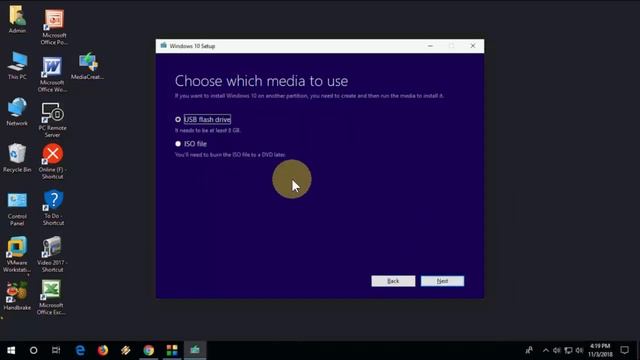Image resolution: width=640 pixels, height=360 pixels.
Task: Open the network status tray icon
Action: click(568, 350)
